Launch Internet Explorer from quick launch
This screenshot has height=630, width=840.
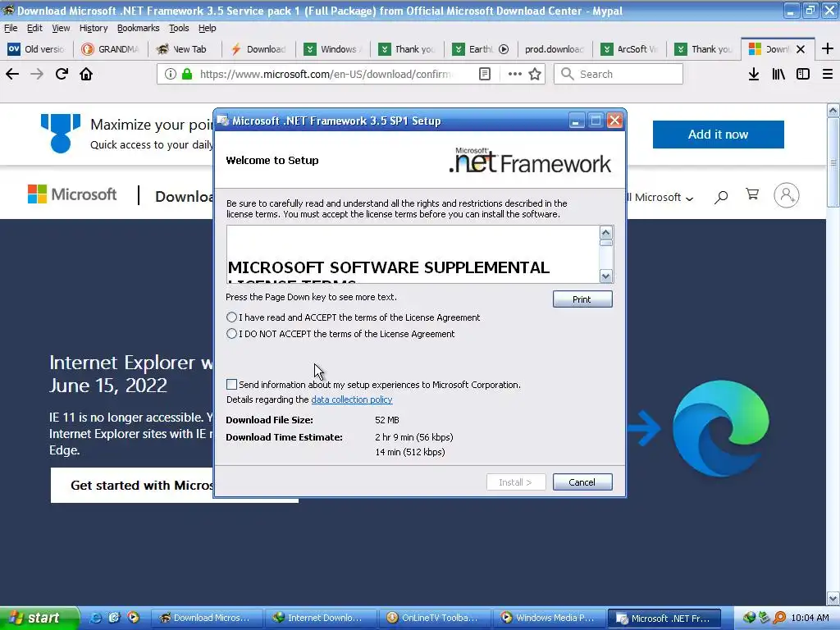(96, 618)
